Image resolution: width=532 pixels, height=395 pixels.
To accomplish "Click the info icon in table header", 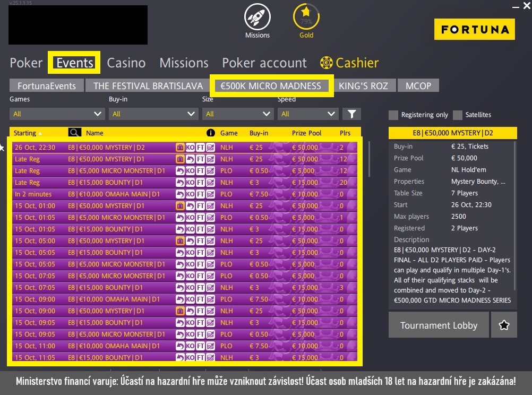I will [210, 133].
